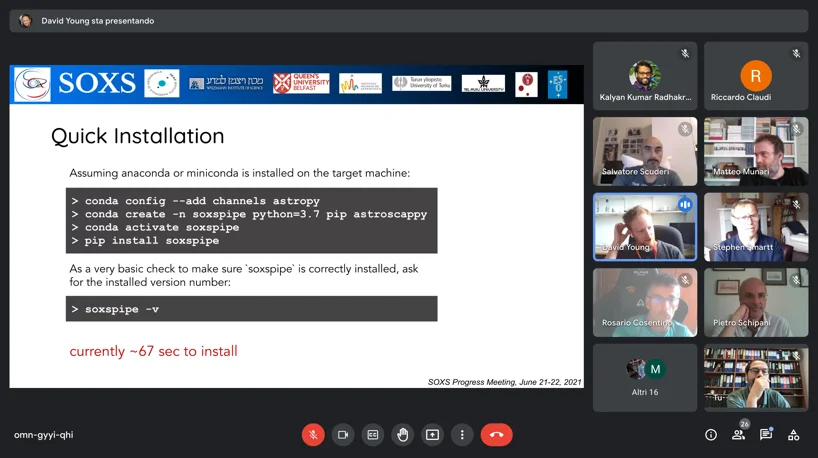Click the present screen icon
The height and width of the screenshot is (458, 818).
(432, 435)
